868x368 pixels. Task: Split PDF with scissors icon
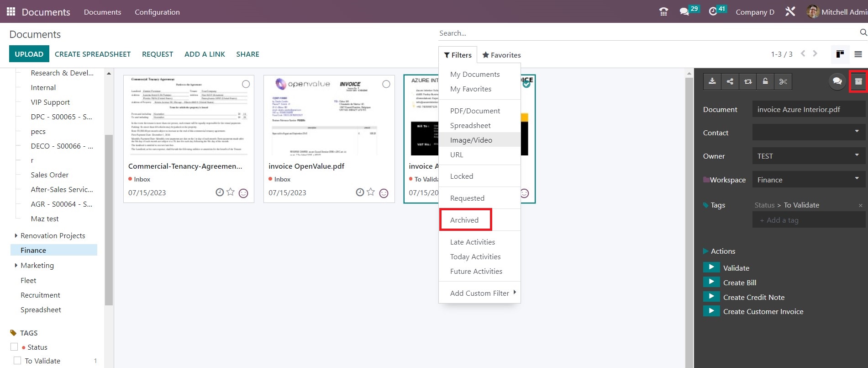(x=783, y=81)
